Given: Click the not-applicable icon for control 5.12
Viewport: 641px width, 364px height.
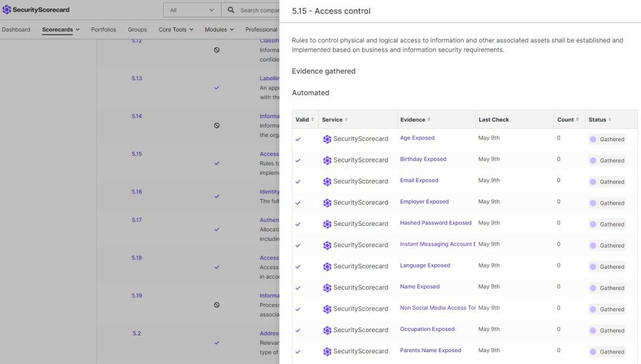Looking at the screenshot, I should pos(217,50).
